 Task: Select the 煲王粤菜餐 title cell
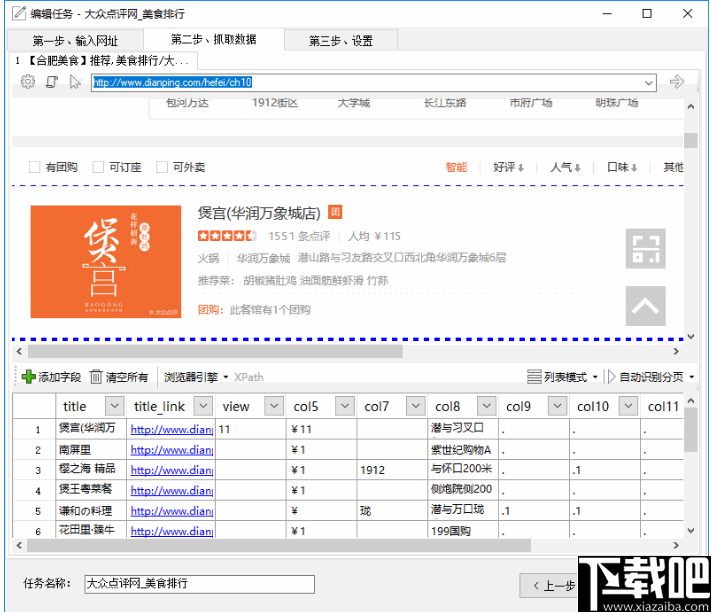click(91, 490)
